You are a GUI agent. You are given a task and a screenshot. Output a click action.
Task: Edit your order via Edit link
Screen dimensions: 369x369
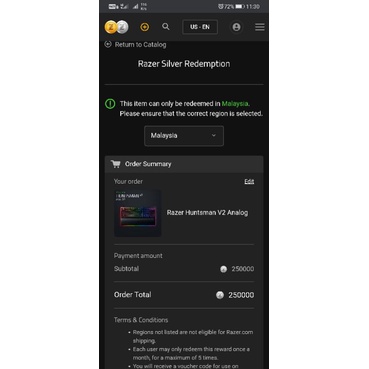click(x=249, y=181)
